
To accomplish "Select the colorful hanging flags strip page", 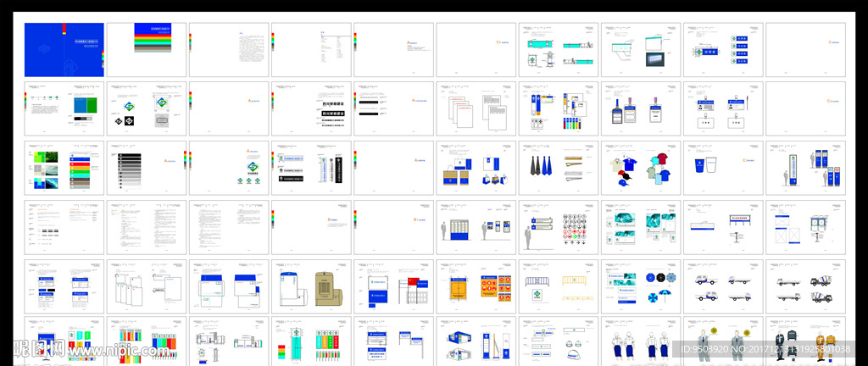I will [147, 341].
